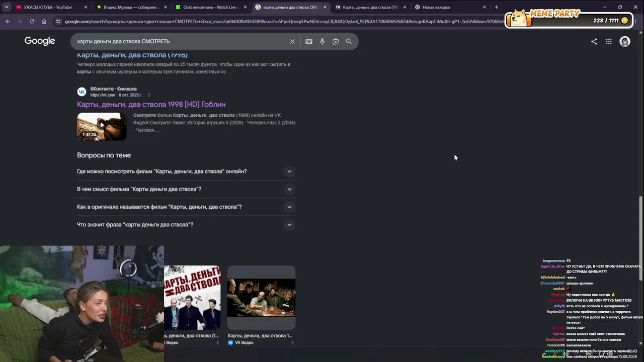Open options for the card table video card
The width and height of the screenshot is (644, 362).
pos(292,342)
